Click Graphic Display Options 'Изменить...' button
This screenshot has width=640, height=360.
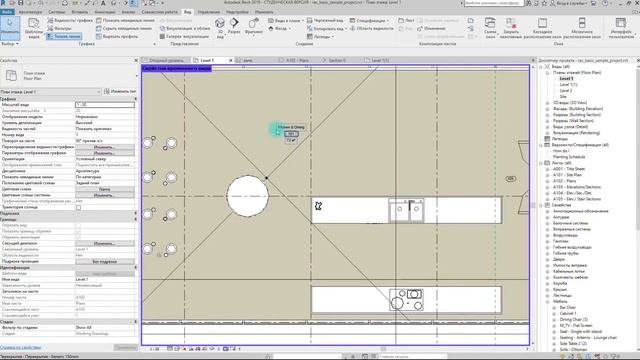104,153
